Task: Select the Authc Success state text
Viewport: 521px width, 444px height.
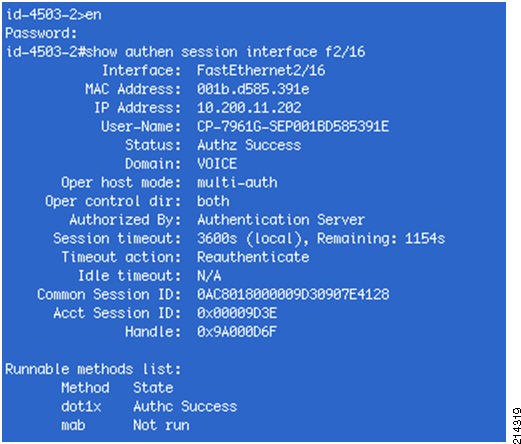Action: pyautogui.click(x=185, y=407)
